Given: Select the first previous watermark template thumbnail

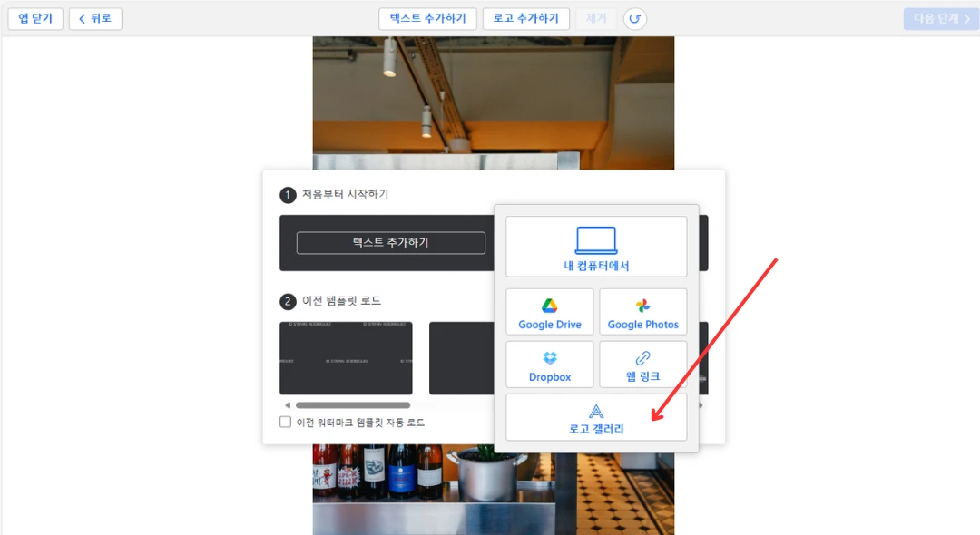Looking at the screenshot, I should click(x=346, y=359).
